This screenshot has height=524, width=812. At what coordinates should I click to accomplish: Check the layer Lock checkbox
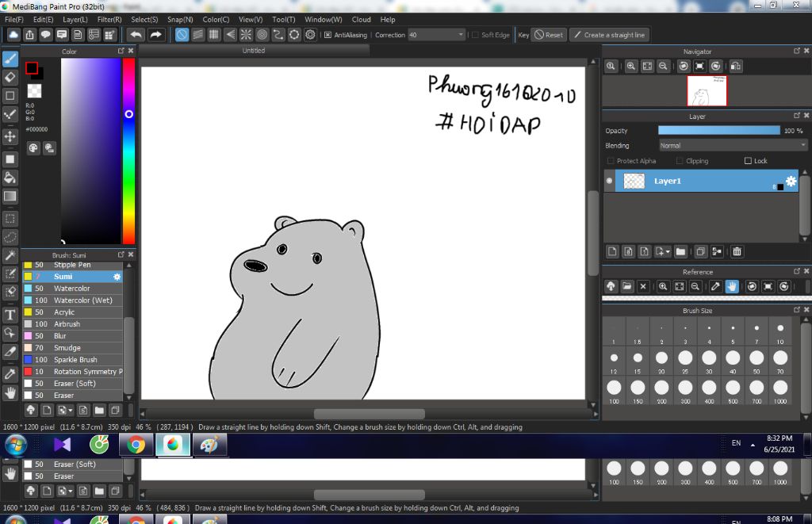(x=748, y=161)
